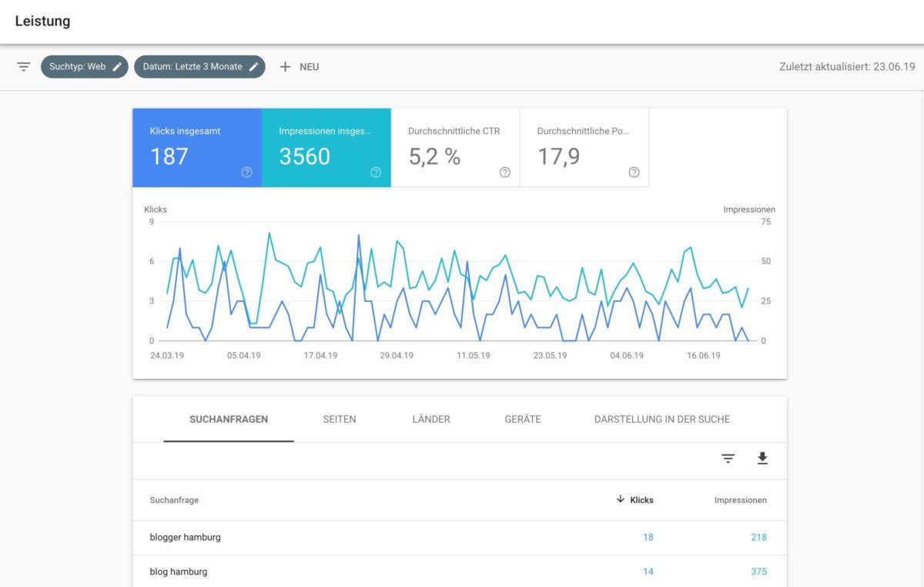Click the 16.06.19 date label on chart
Screen dimensions: 924x587
pos(703,356)
